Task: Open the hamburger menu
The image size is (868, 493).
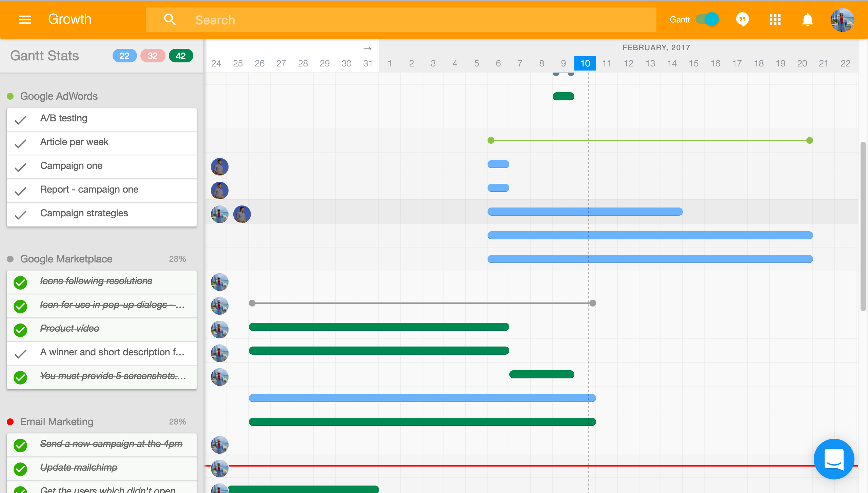Action: 25,20
